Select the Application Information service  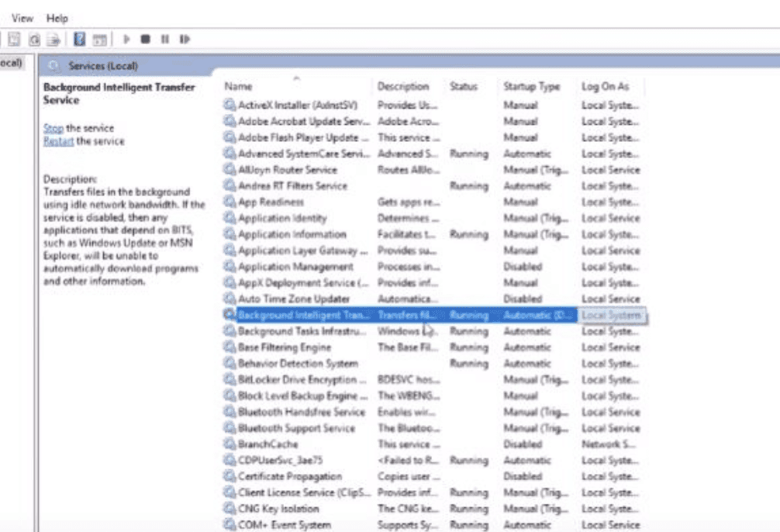433,234
